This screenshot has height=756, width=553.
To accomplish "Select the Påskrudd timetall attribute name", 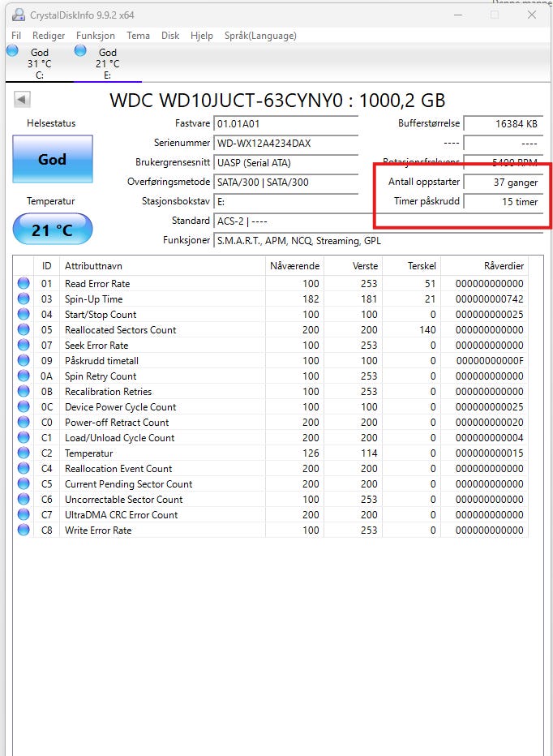I will click(x=101, y=361).
